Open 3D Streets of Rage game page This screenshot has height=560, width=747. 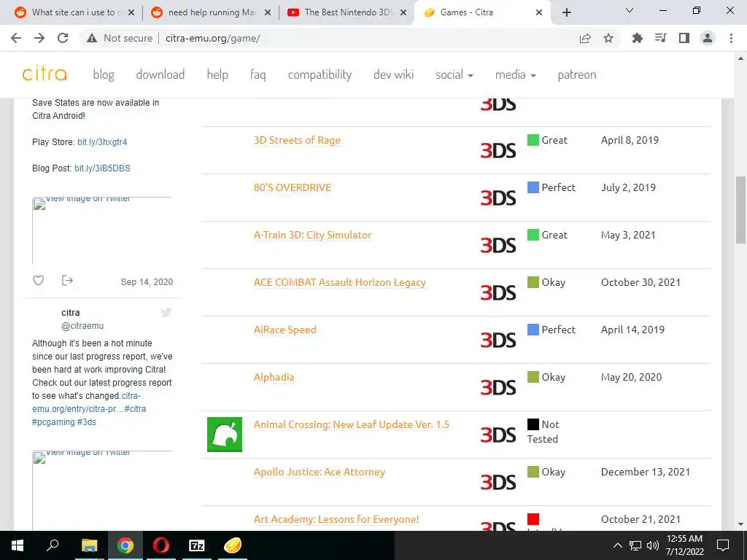pos(297,140)
